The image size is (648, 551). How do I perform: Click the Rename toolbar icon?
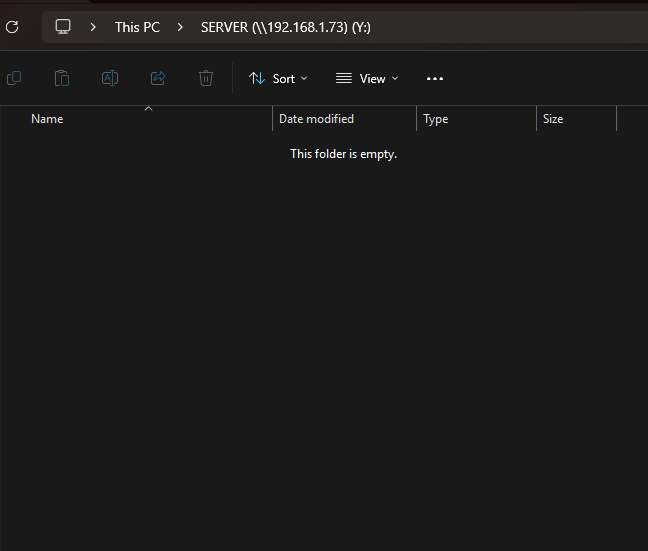coord(110,78)
